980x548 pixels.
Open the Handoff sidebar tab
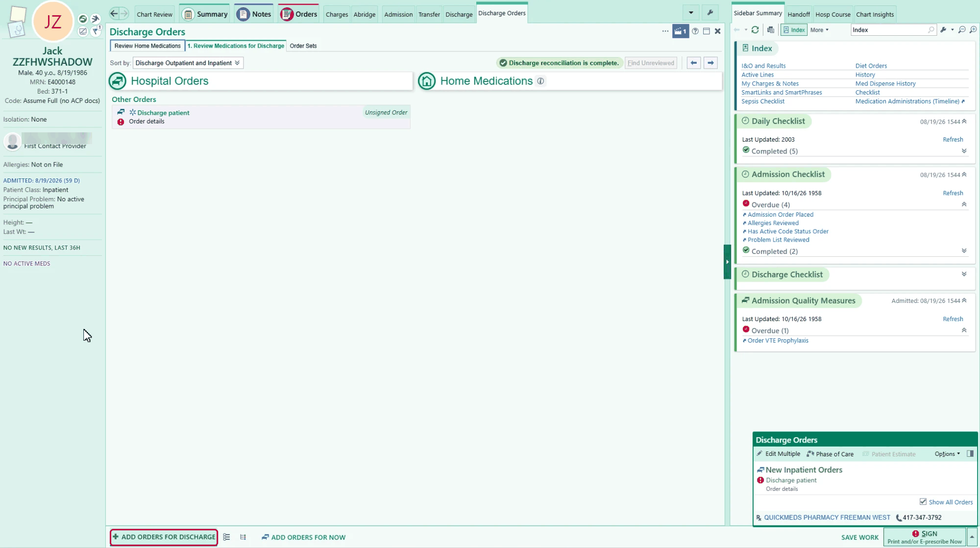click(x=799, y=14)
